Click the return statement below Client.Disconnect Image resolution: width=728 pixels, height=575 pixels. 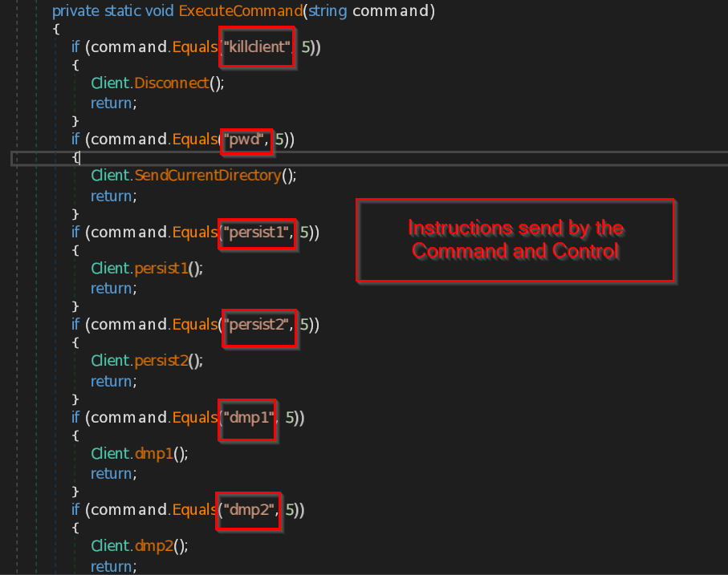coord(112,103)
